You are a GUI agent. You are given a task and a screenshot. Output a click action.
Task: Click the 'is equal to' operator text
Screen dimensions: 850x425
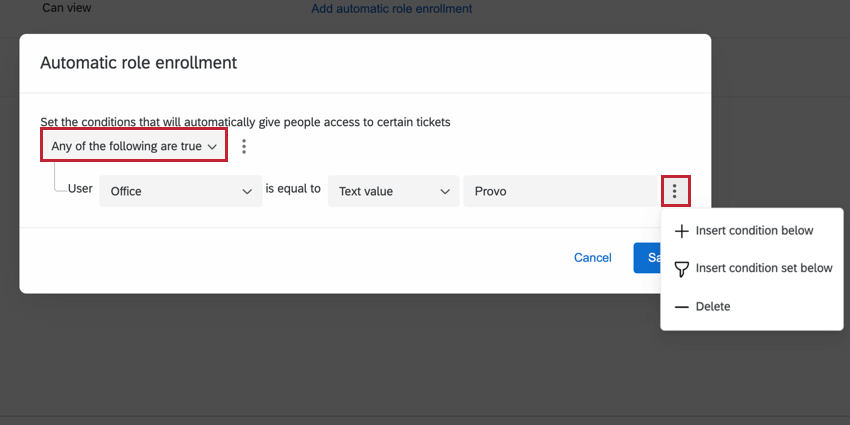point(293,189)
